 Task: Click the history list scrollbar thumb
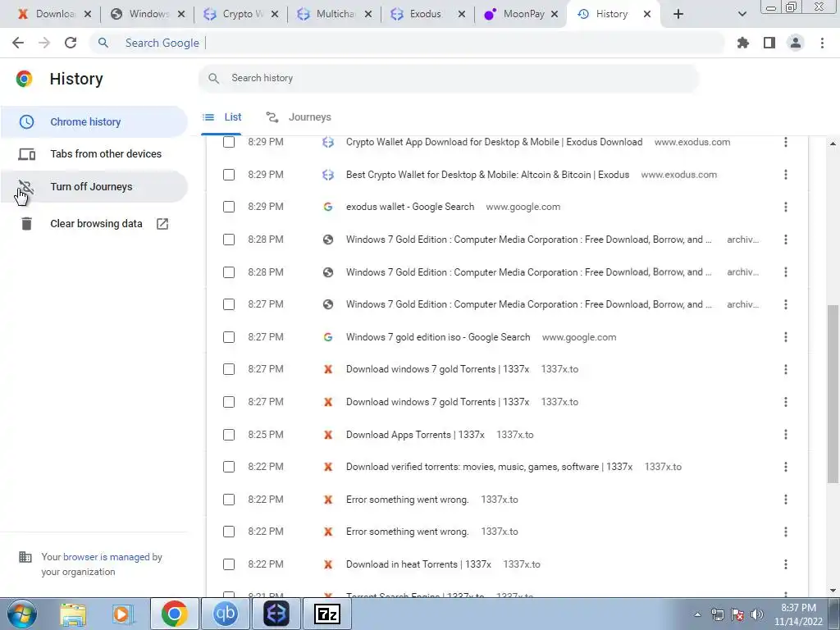click(x=833, y=394)
